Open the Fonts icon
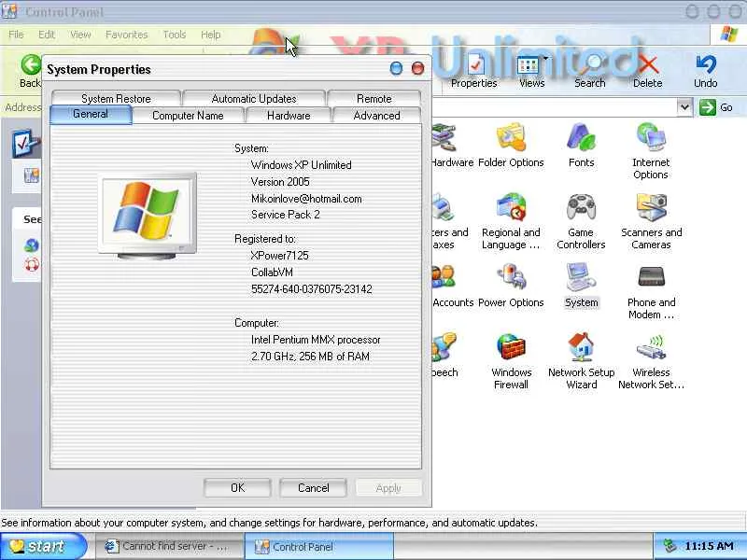Image resolution: width=747 pixels, height=560 pixels. tap(581, 146)
